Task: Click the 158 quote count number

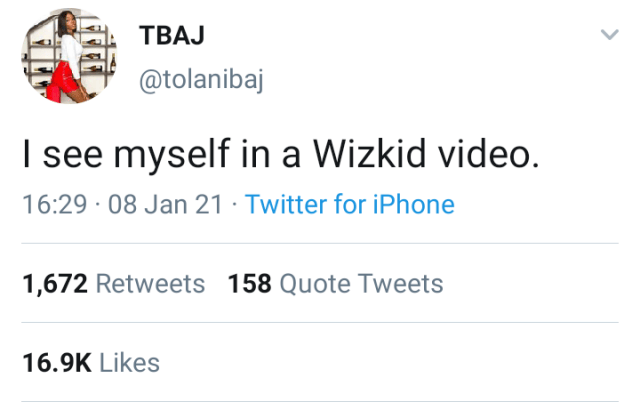Action: point(249,284)
